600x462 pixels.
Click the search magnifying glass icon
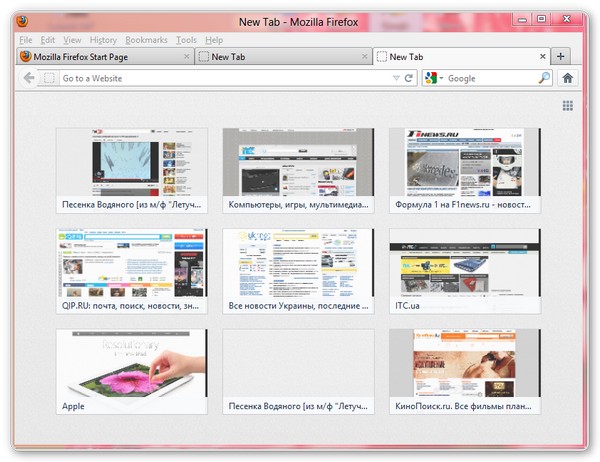point(544,78)
